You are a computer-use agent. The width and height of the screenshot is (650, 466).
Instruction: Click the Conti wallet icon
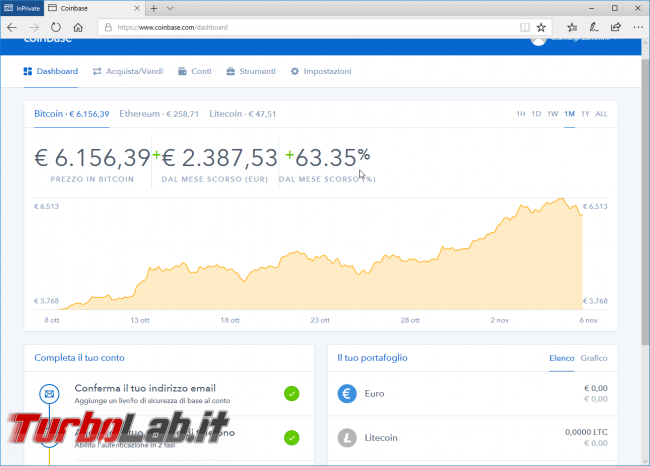tap(182, 71)
